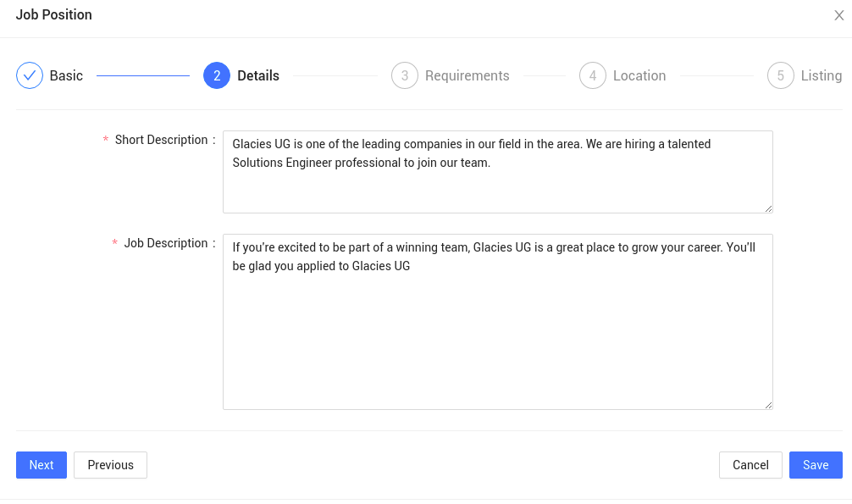
Task: Click the Job Description resize handle
Action: pyautogui.click(x=768, y=405)
